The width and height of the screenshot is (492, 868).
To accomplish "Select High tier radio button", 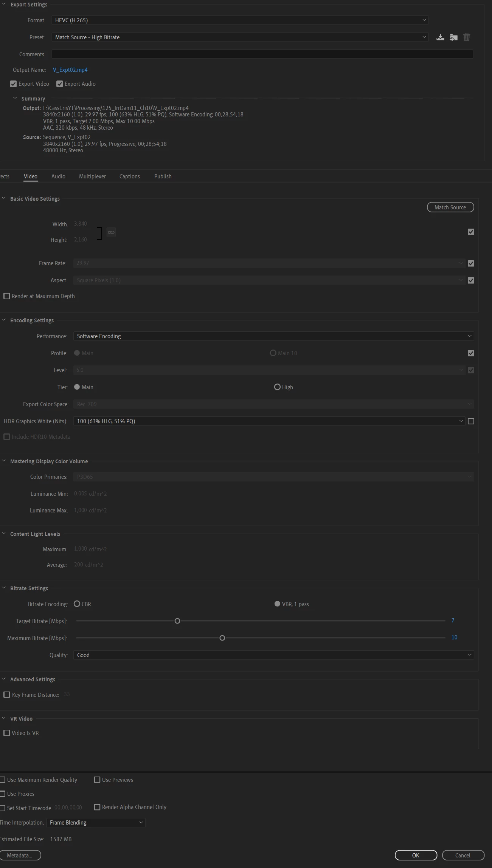I will [277, 387].
